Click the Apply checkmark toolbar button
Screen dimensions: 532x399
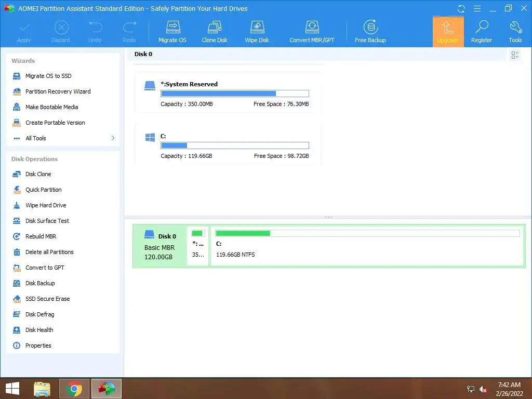click(24, 32)
